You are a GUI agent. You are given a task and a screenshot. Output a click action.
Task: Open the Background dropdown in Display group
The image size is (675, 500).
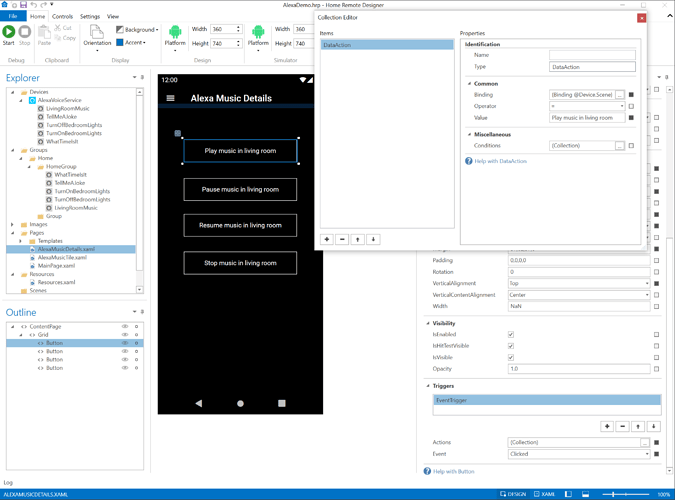tap(137, 30)
